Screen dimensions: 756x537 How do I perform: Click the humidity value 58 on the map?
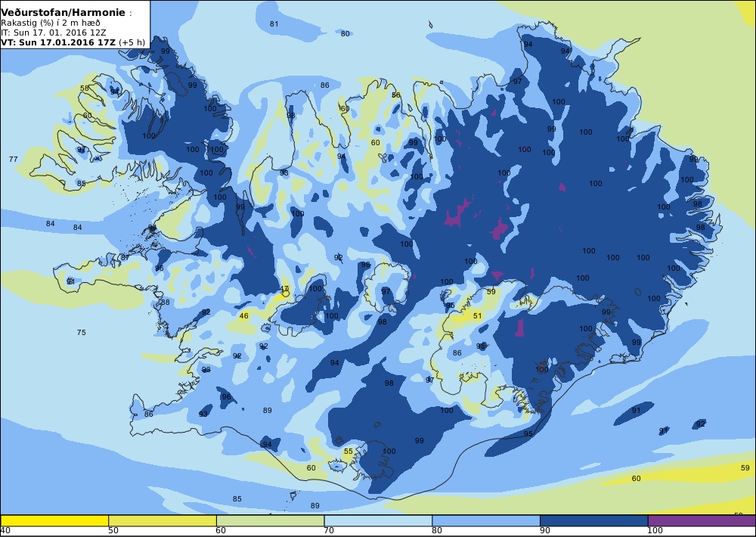pyautogui.click(x=85, y=88)
